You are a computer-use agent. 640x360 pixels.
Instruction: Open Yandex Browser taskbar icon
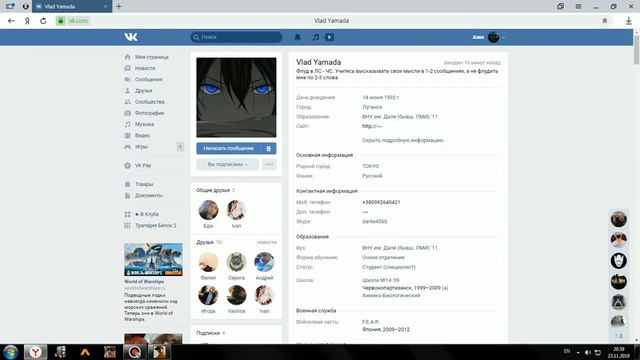tap(36, 352)
